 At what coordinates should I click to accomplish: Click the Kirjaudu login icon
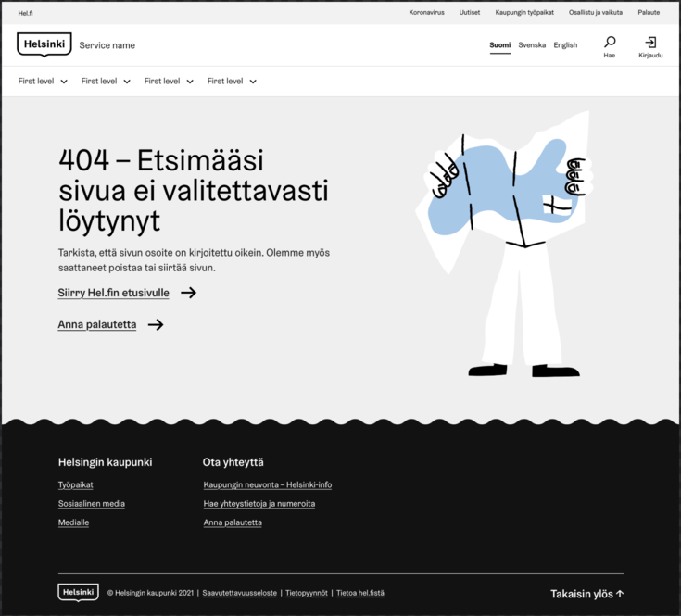[650, 42]
